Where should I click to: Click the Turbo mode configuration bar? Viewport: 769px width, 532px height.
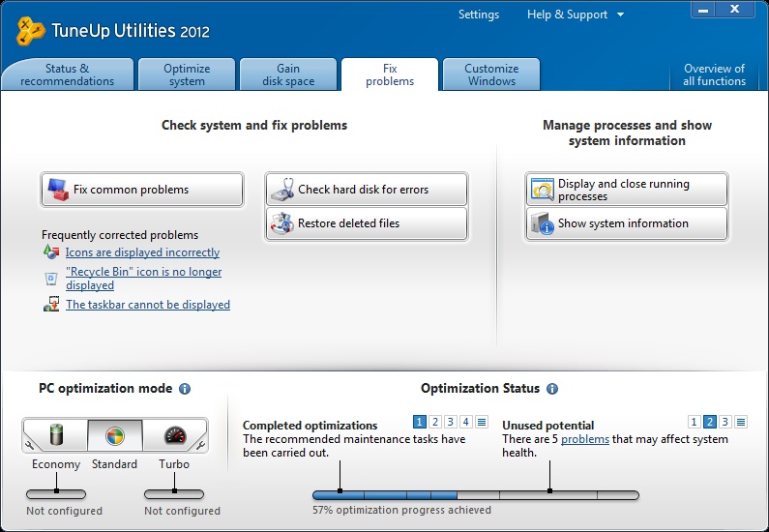pos(174,494)
